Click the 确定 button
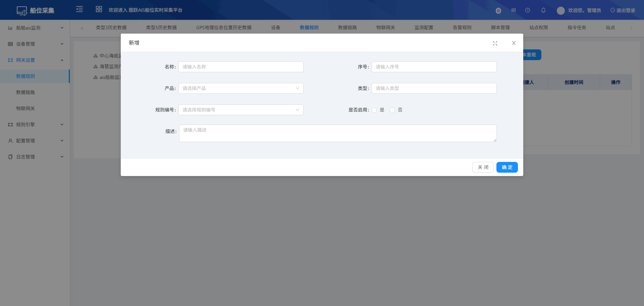 (507, 167)
